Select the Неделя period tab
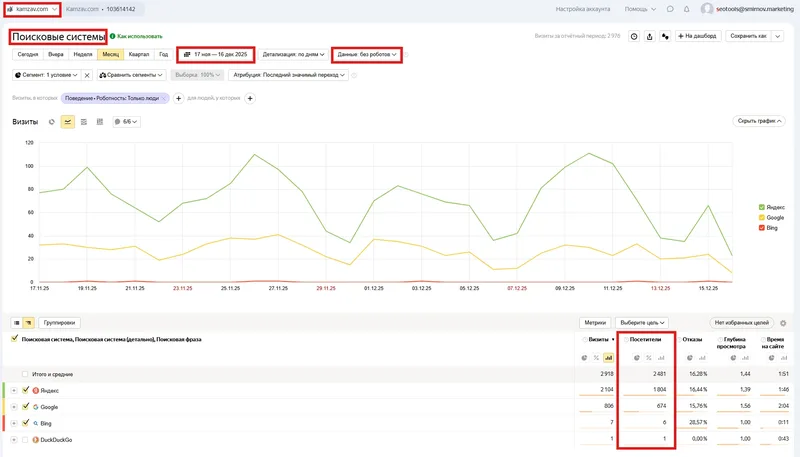 84,54
